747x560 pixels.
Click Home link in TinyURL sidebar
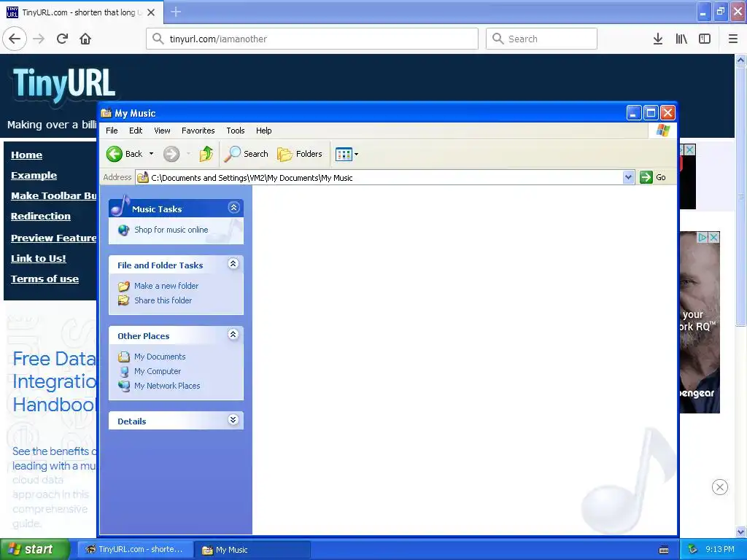[x=27, y=155]
